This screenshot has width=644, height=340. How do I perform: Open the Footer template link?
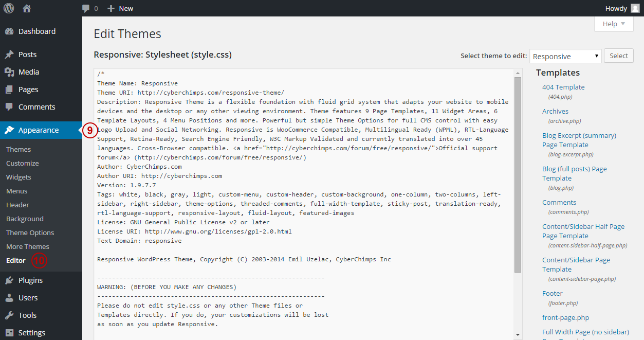point(553,293)
